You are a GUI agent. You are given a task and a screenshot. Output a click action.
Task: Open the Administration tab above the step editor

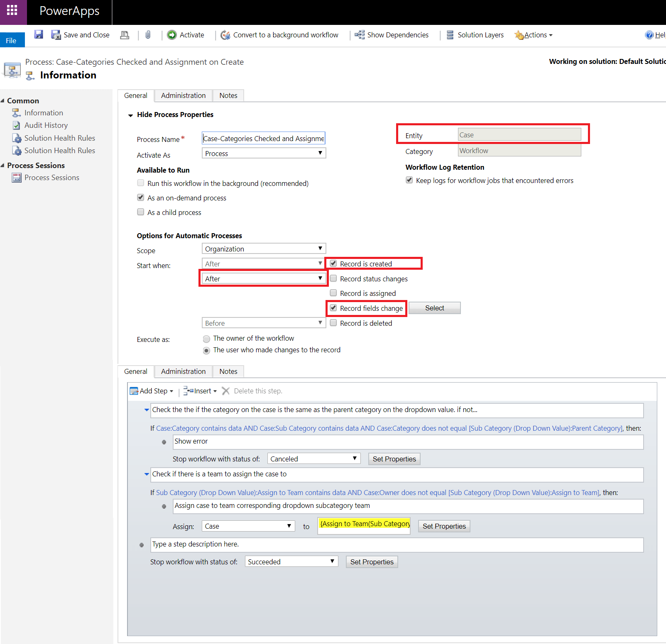[x=183, y=371]
